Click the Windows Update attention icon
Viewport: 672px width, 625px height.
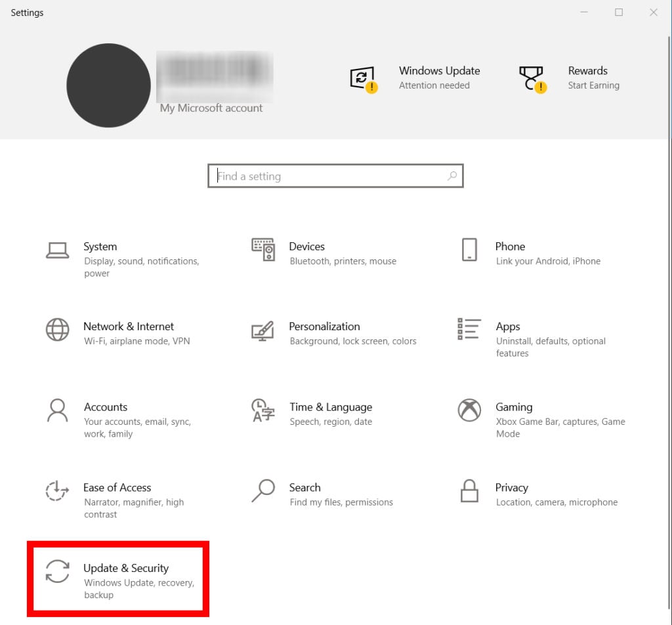pos(364,78)
